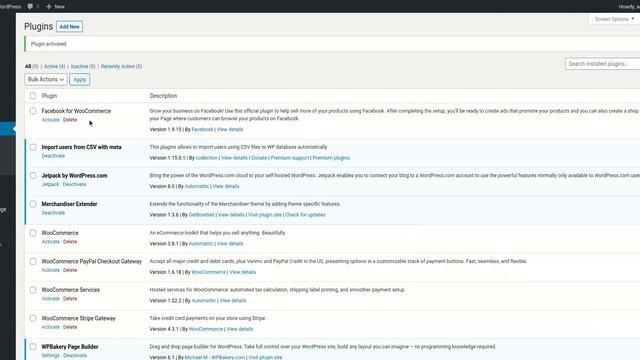
Task: View details for WooCommerce version 3.8.1
Action: (230, 244)
